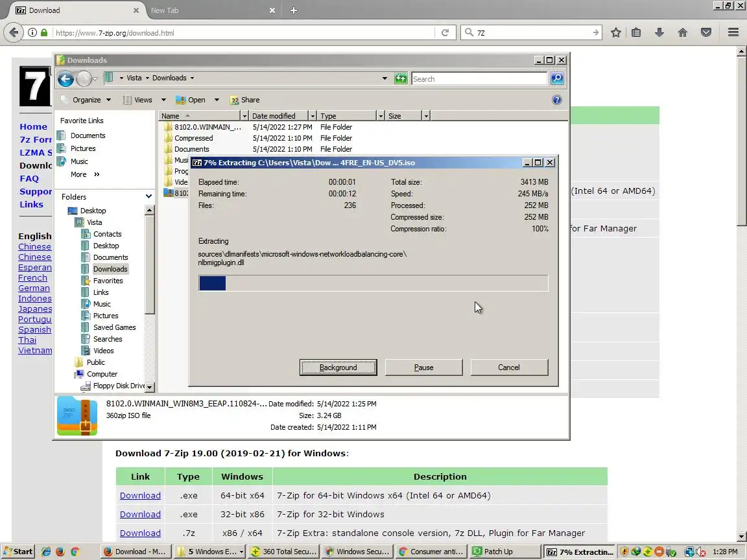Click Explorer refresh button beside address
The image size is (747, 560).
401,78
